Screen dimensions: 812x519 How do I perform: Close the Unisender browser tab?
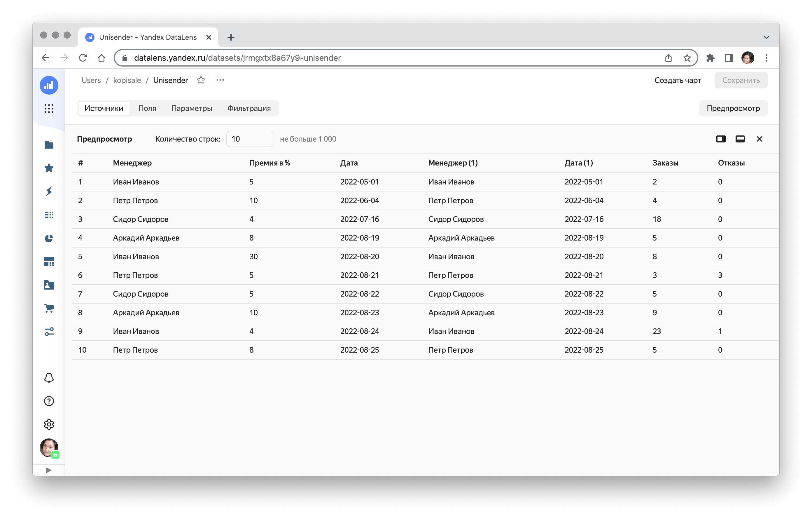(209, 37)
